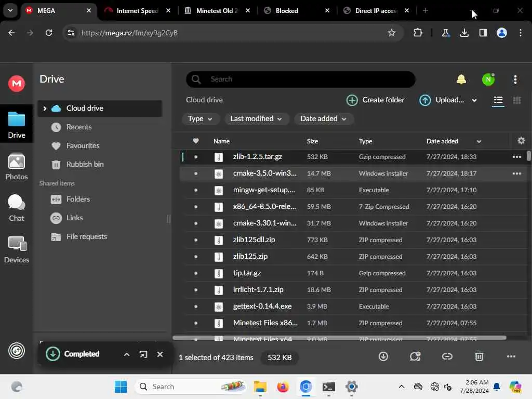Image resolution: width=532 pixels, height=399 pixels.
Task: Open the green N account avatar
Action: point(488,79)
